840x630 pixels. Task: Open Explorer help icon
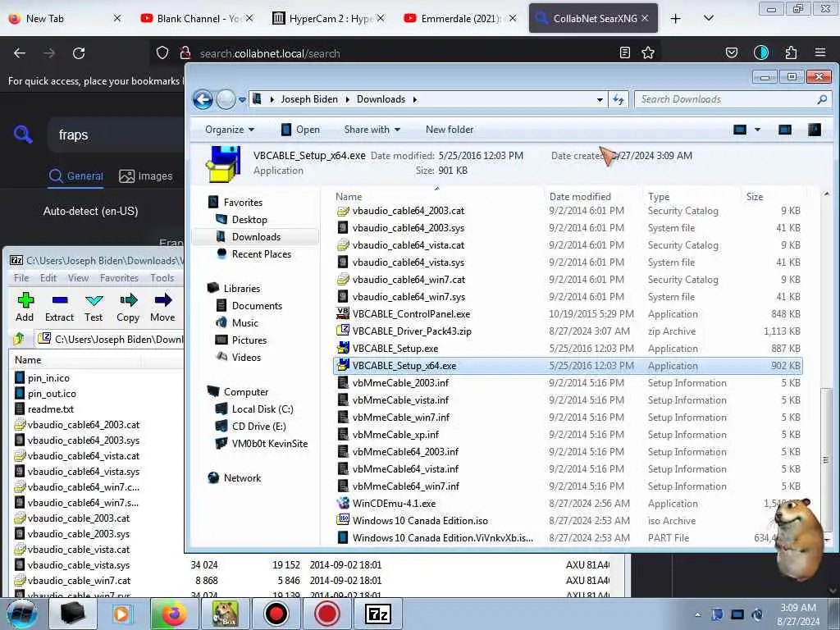click(815, 130)
